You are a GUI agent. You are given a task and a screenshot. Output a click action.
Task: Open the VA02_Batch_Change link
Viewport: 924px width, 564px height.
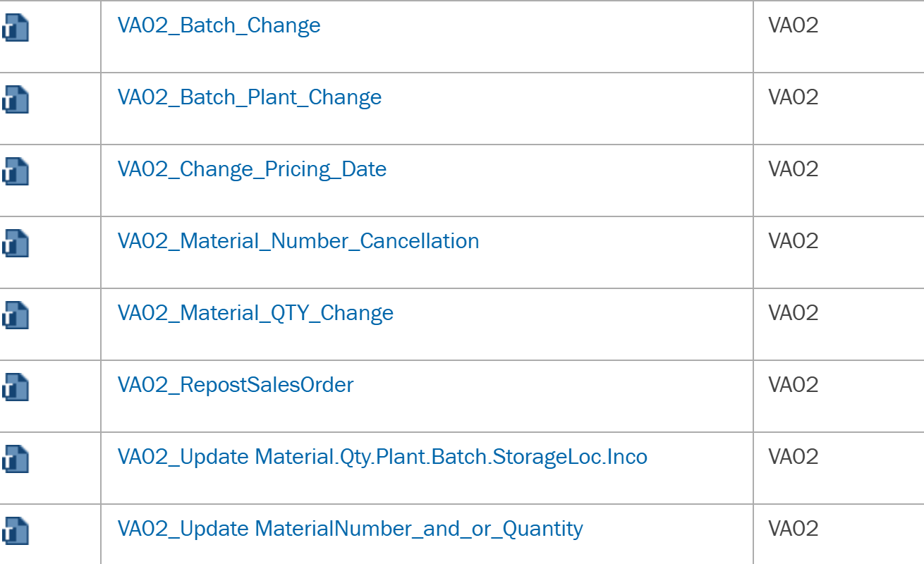tap(219, 26)
